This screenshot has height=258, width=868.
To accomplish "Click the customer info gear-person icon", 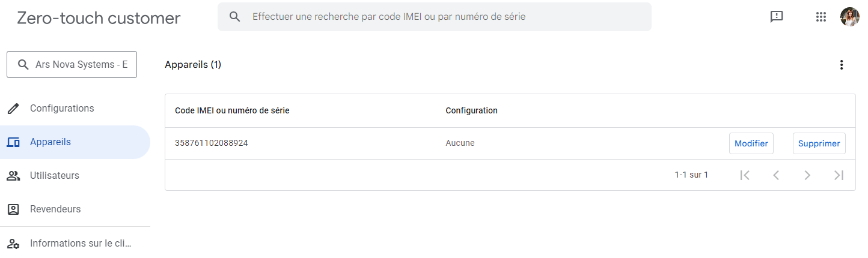I will [x=13, y=244].
